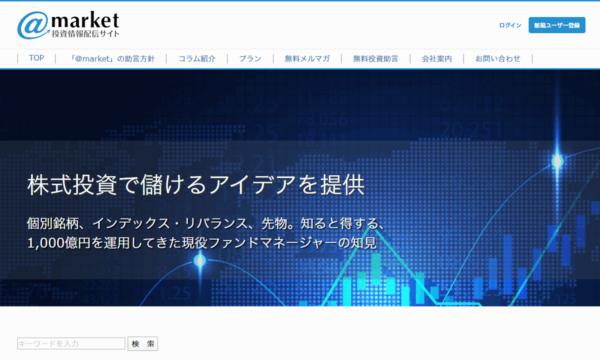600x360 pixels.
Task: Click the 検索 search button
Action: 142,344
